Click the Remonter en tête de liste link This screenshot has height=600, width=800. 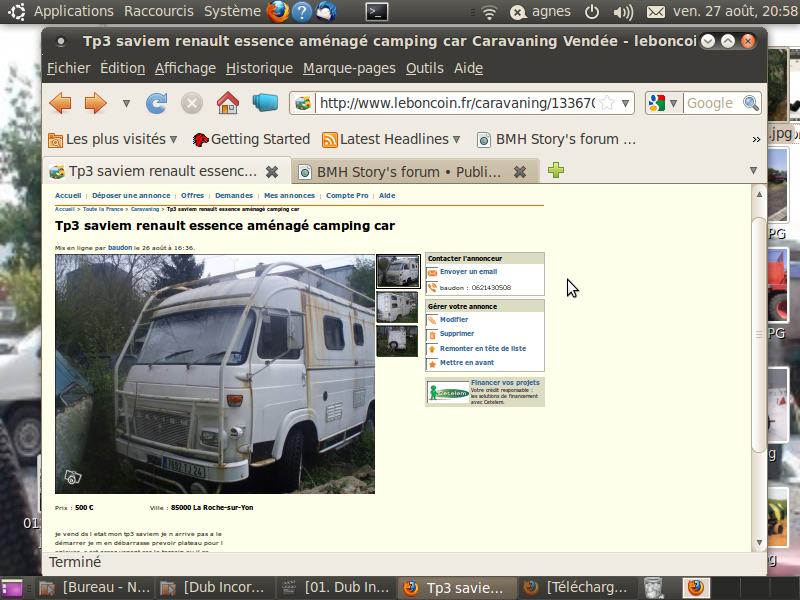coord(482,349)
